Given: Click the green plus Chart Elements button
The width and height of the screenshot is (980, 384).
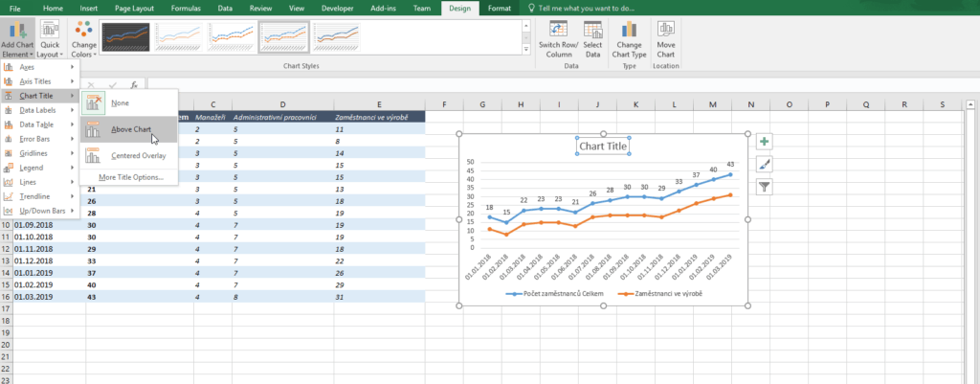Looking at the screenshot, I should coord(764,142).
